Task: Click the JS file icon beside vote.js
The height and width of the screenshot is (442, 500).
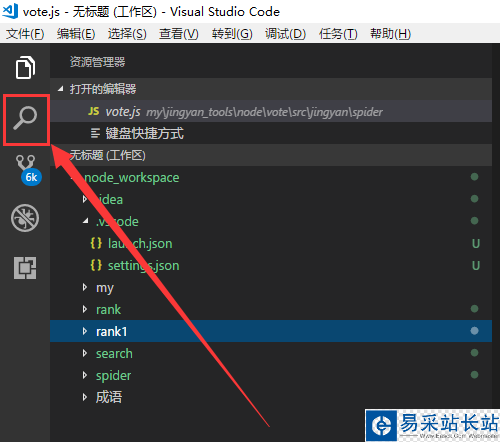Action: click(94, 111)
